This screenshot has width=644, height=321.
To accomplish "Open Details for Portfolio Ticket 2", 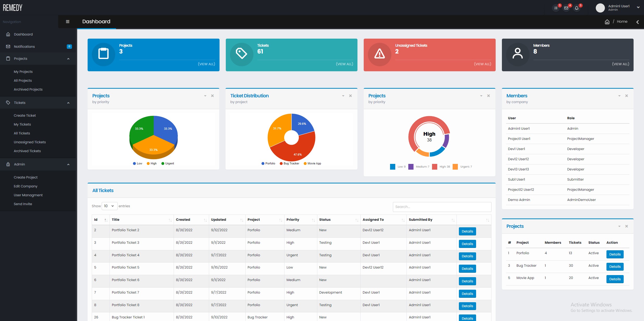I will (x=467, y=231).
